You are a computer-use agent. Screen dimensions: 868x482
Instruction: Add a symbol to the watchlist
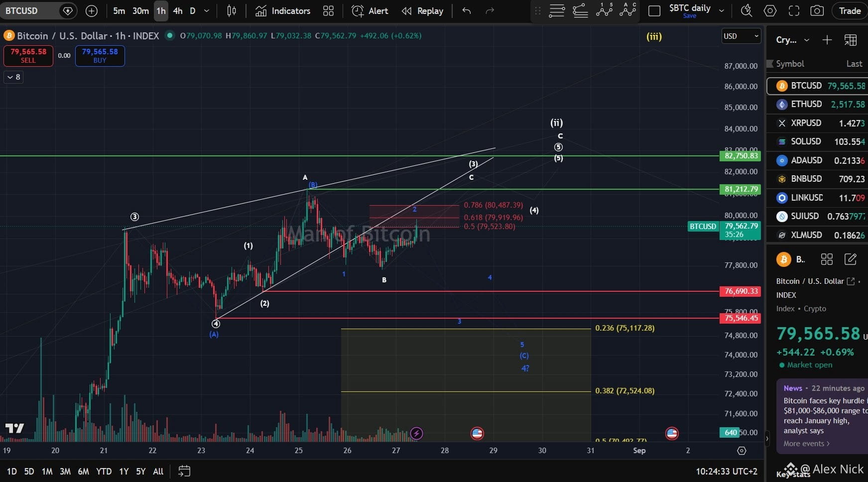click(x=827, y=40)
